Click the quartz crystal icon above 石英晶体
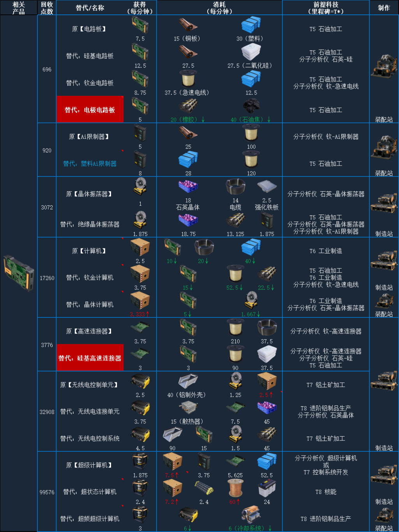 pyautogui.click(x=188, y=187)
